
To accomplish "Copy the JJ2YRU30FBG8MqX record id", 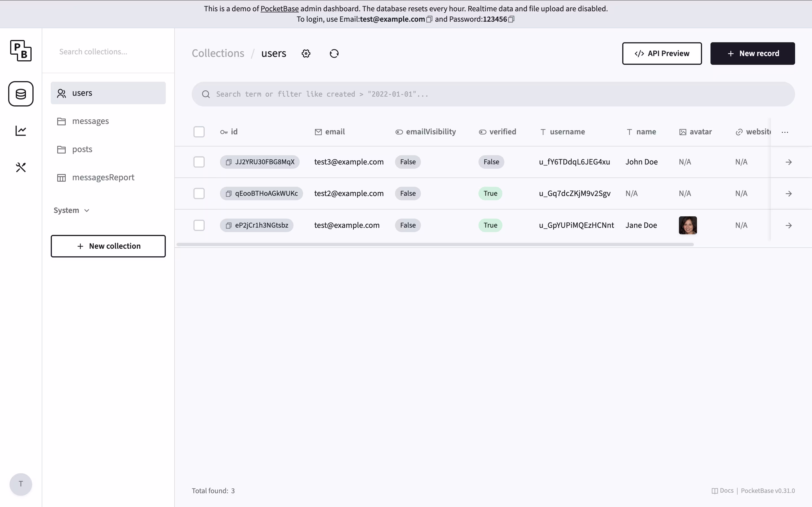I will click(228, 162).
